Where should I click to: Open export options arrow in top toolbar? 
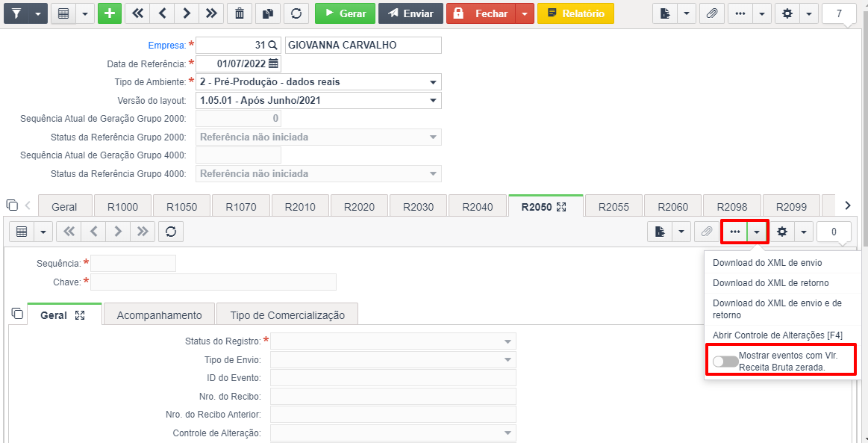coord(687,14)
